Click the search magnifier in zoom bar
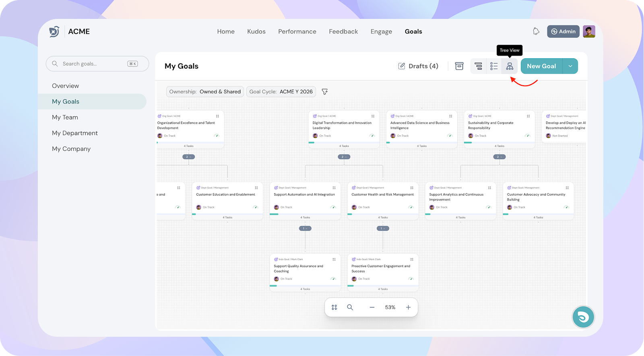 (350, 307)
